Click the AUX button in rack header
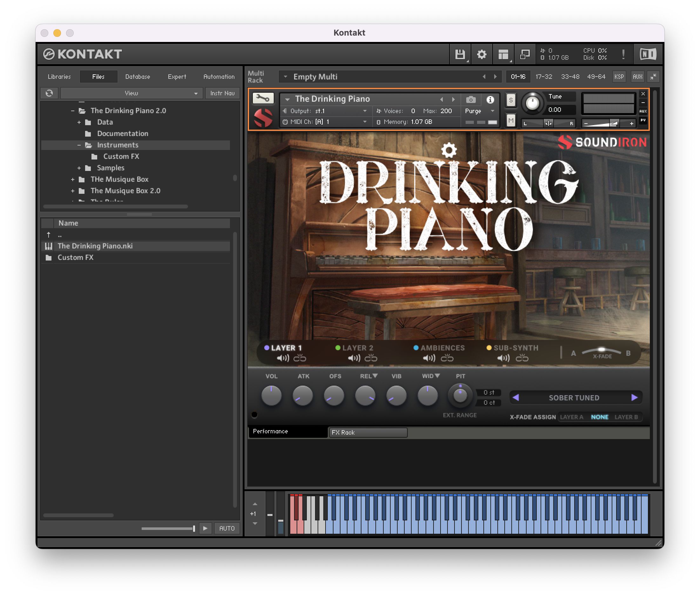700x596 pixels. 637,77
